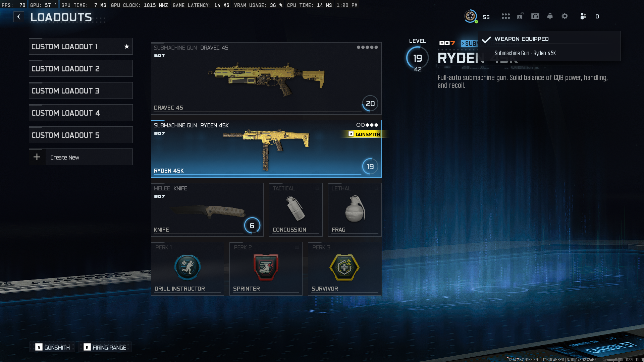
Task: Click the Dravec 45 level 20 badge
Action: pyautogui.click(x=370, y=104)
